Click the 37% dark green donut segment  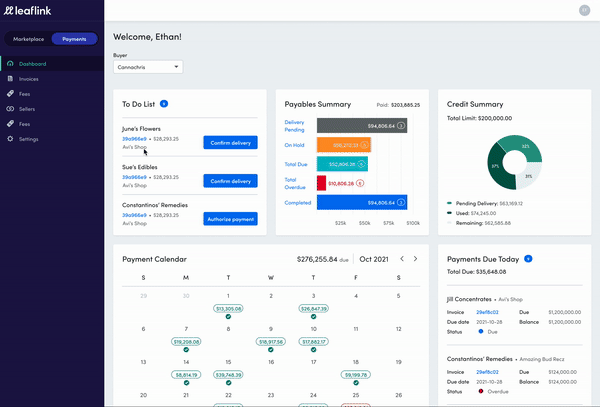(496, 167)
